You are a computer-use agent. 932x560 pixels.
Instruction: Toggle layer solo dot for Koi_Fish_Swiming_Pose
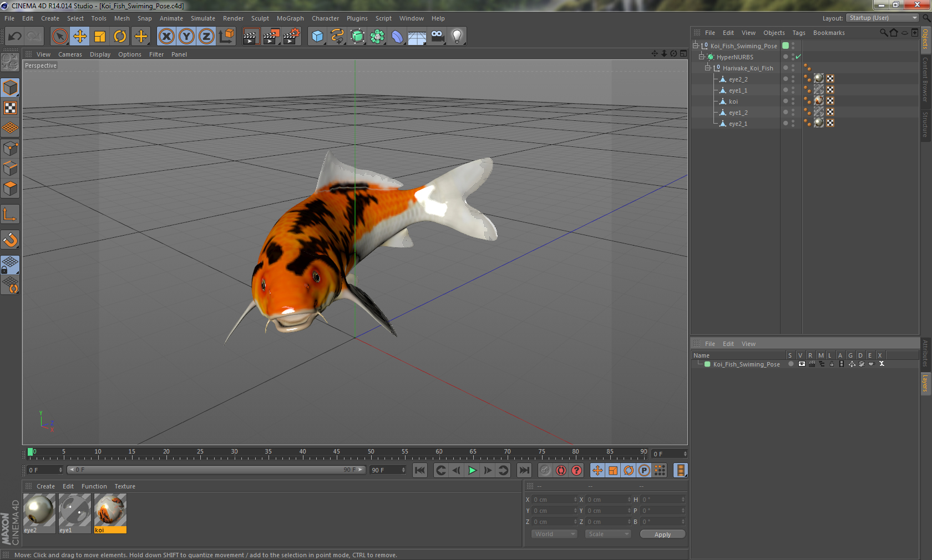pos(791,364)
